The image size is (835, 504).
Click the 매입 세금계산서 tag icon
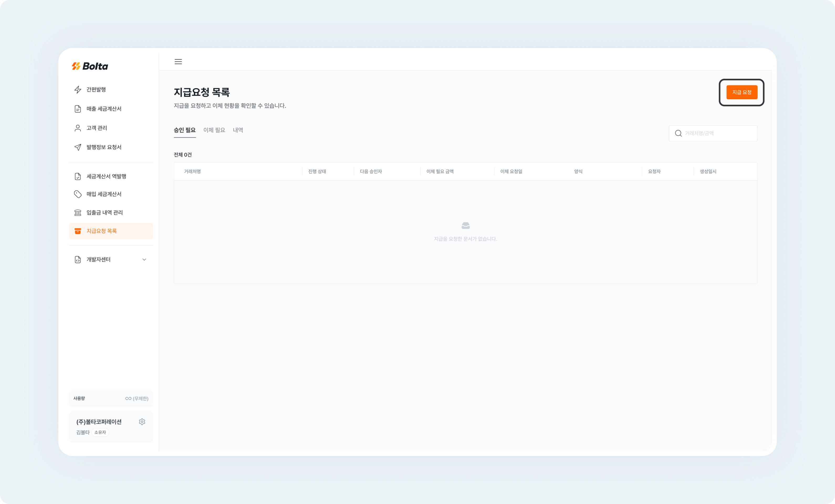(x=78, y=194)
